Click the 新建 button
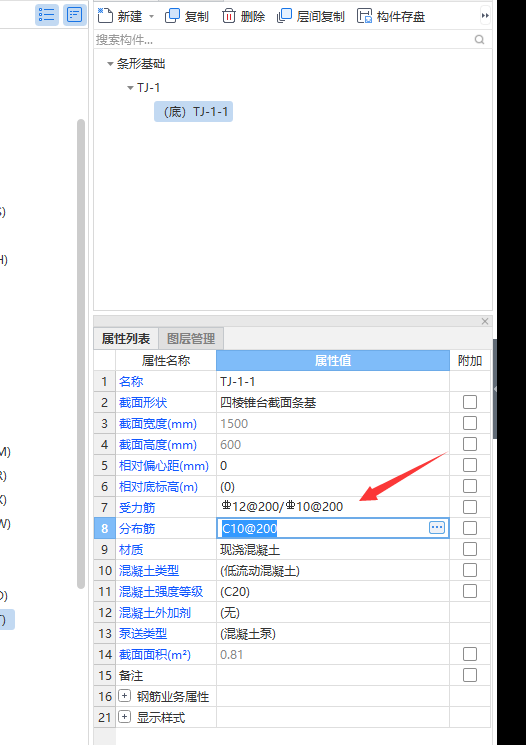The width and height of the screenshot is (526, 745). pyautogui.click(x=120, y=16)
